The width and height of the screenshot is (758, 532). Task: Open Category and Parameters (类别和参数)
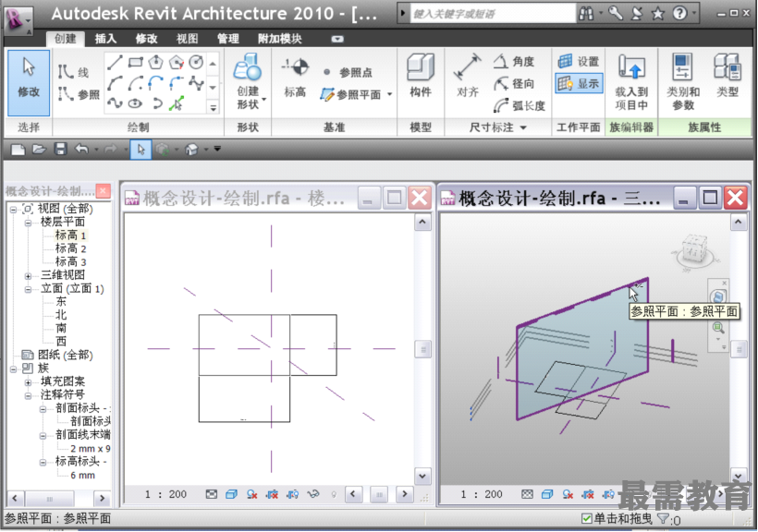683,81
